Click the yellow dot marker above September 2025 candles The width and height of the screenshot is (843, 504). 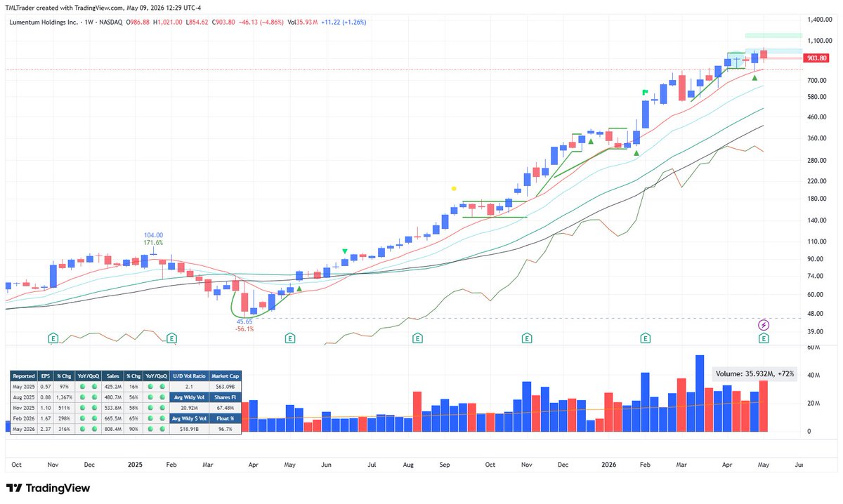point(454,188)
